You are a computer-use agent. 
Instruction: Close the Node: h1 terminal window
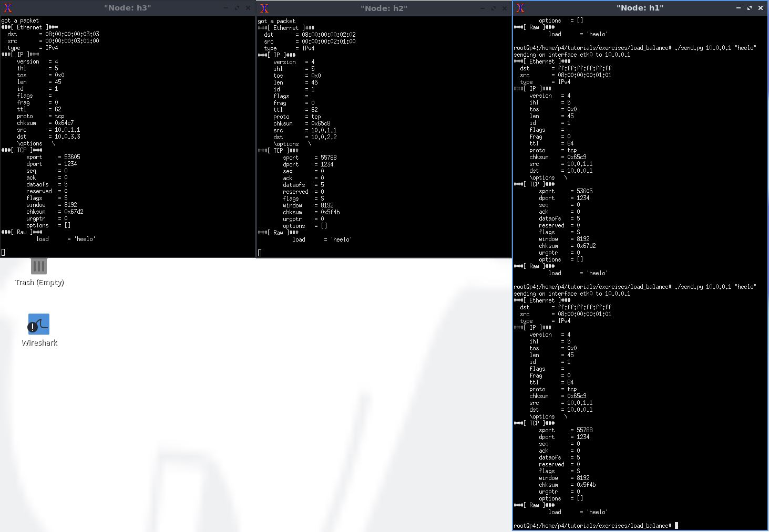(761, 8)
